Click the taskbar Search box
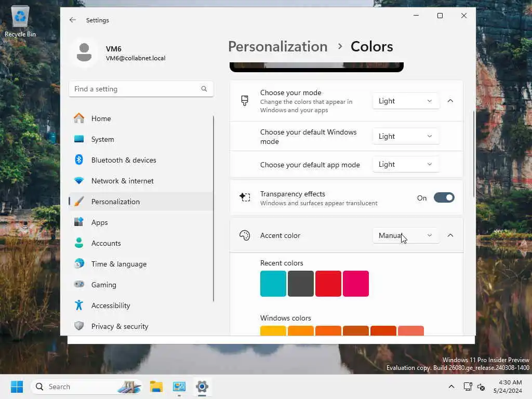Viewport: 532px width, 399px height. (86, 387)
